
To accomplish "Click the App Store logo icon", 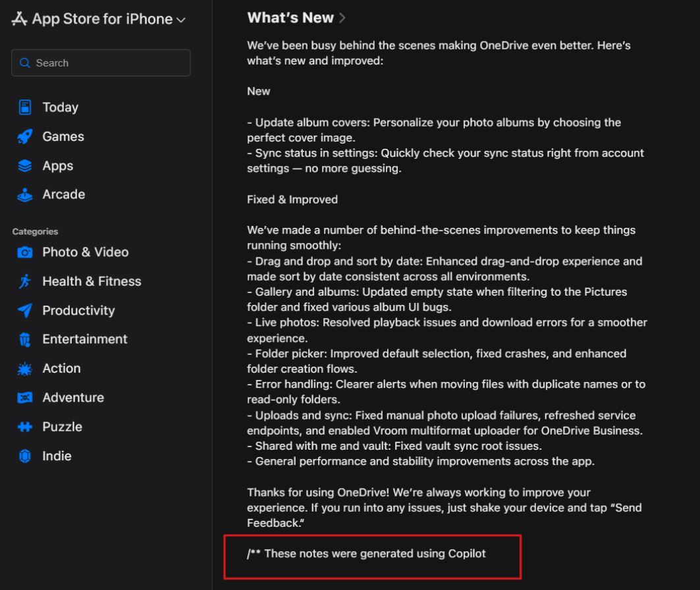I will (x=20, y=20).
